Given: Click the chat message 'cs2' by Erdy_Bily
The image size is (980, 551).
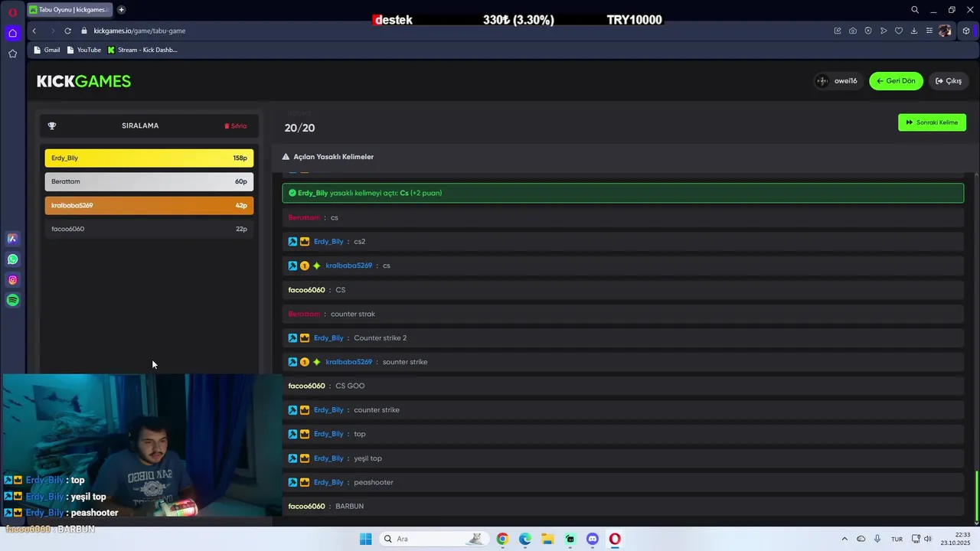Looking at the screenshot, I should point(359,242).
